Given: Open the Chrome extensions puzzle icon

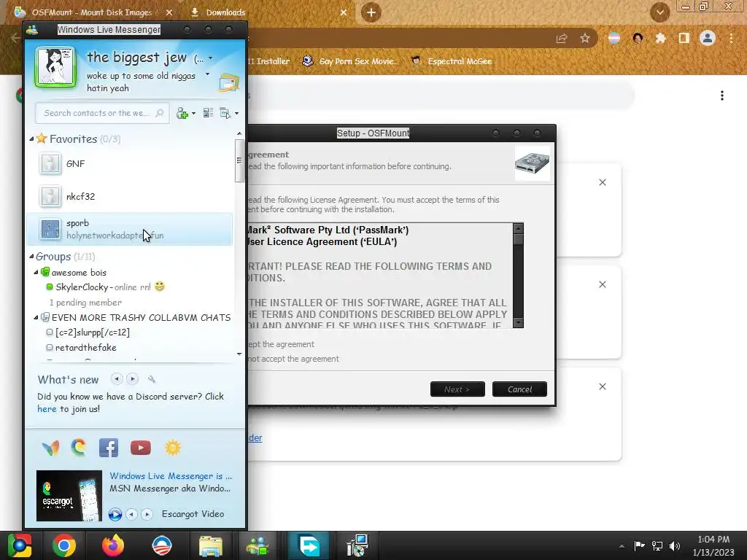Looking at the screenshot, I should pos(661,38).
